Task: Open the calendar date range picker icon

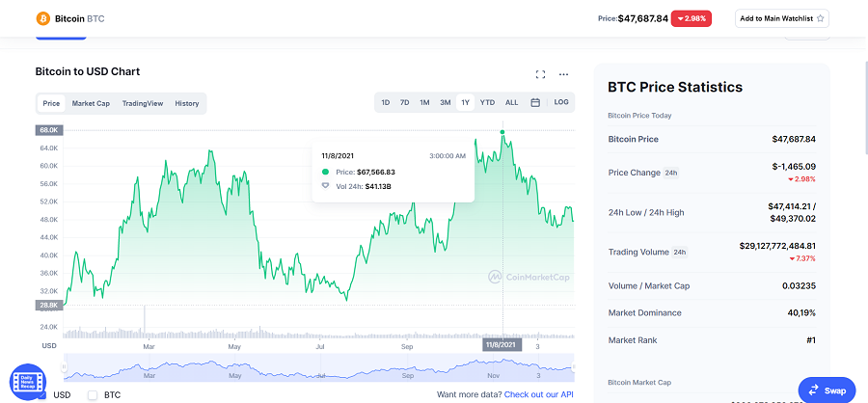Action: tap(534, 102)
